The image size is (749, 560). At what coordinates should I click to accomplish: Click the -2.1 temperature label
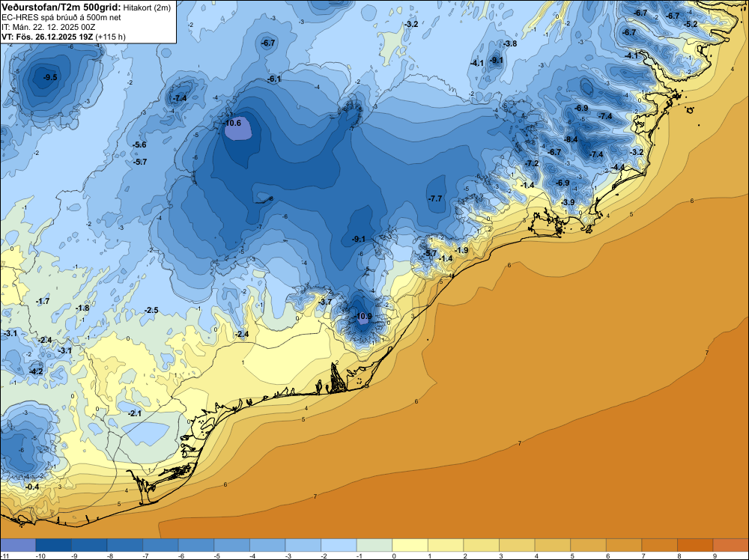pos(135,413)
